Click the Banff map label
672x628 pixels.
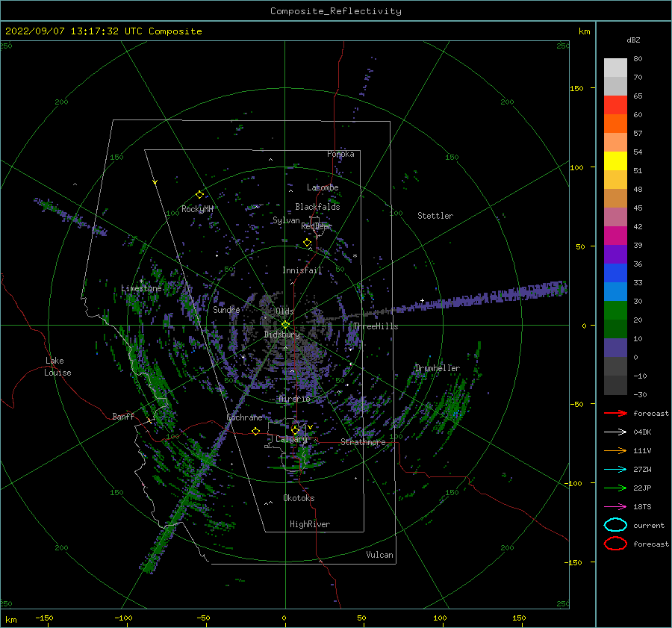pyautogui.click(x=123, y=416)
